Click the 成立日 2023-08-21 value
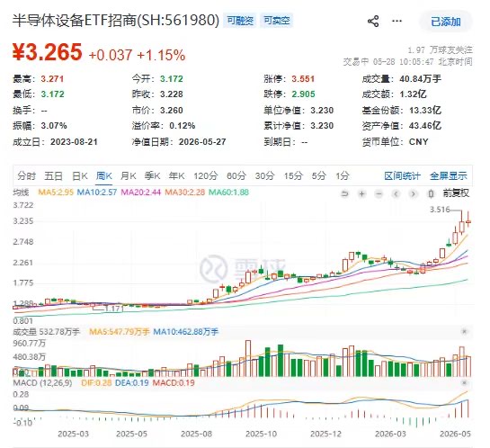This screenshot has height=448, width=490. point(74,142)
